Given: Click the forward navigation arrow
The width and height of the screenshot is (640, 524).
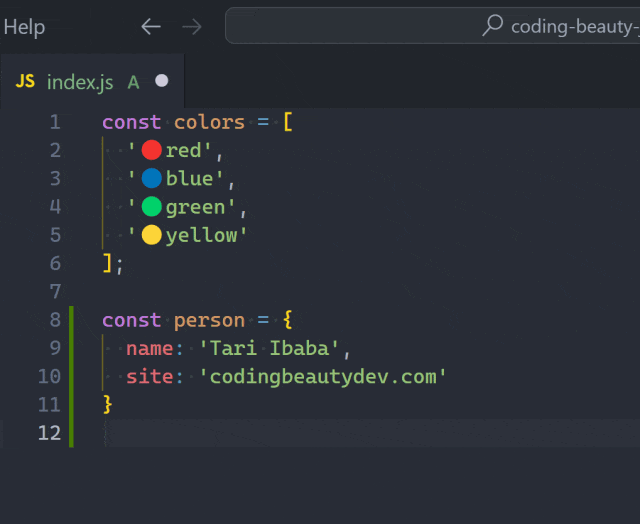Looking at the screenshot, I should [192, 27].
